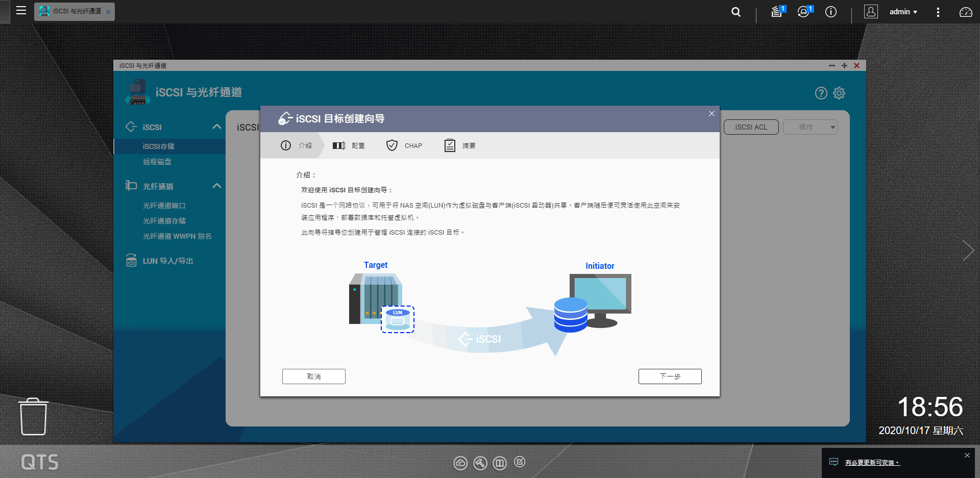Click the iSCSI sidebar section icon
Image resolution: width=980 pixels, height=478 pixels.
click(x=131, y=127)
